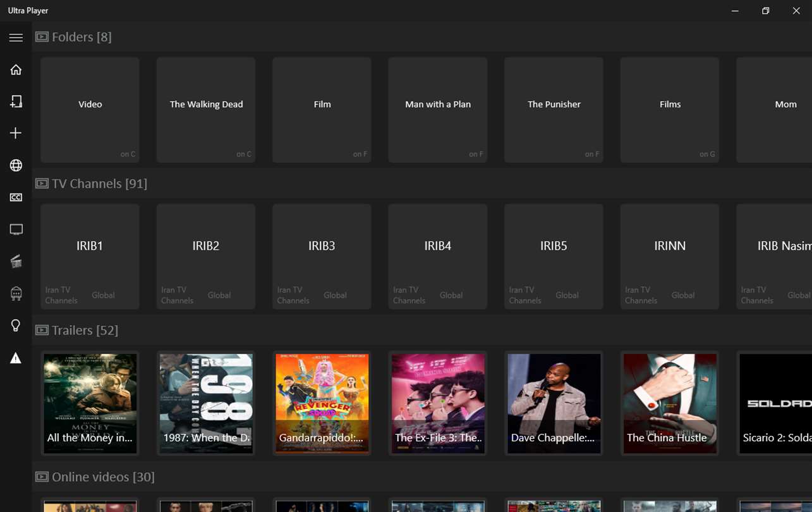Play the IRIB5 TV channel
The width and height of the screenshot is (812, 512).
[554, 257]
